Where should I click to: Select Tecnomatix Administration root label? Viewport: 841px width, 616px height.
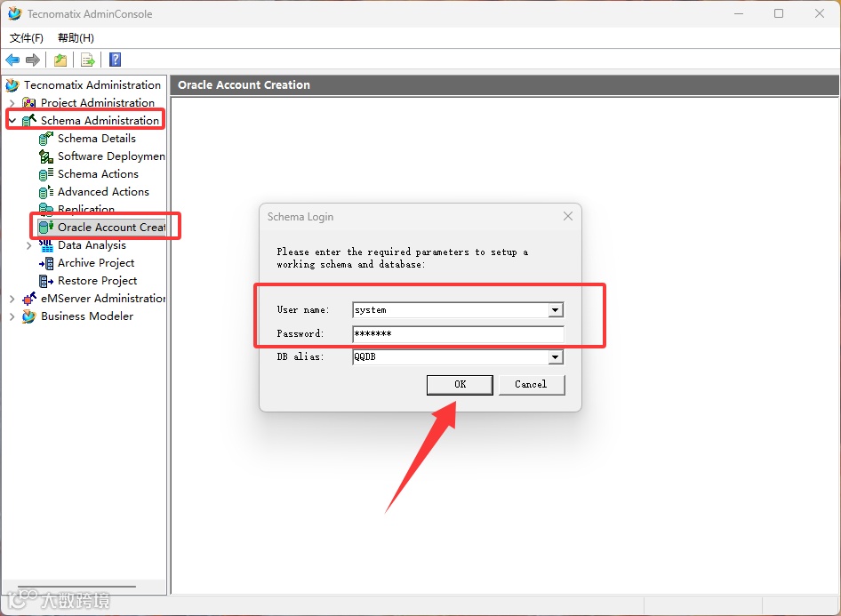pos(92,84)
